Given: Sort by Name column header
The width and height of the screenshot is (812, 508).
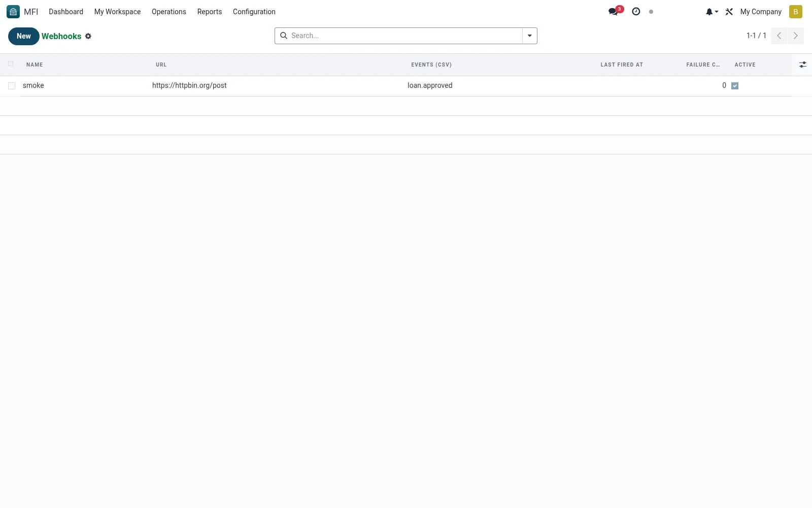Looking at the screenshot, I should (x=35, y=65).
